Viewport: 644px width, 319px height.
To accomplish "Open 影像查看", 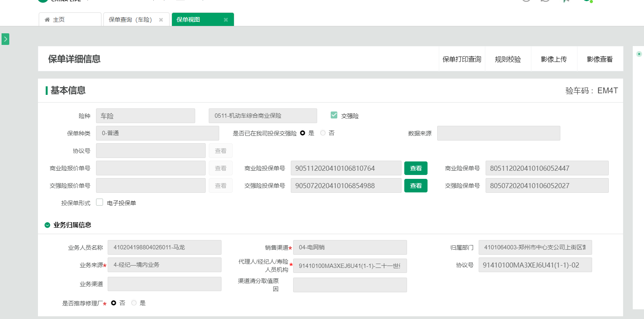I will 600,59.
